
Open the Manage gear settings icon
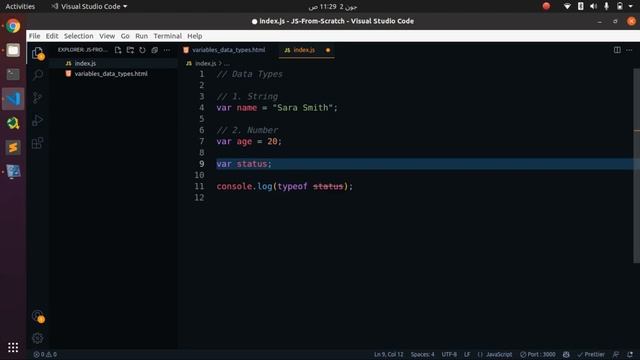point(38,338)
